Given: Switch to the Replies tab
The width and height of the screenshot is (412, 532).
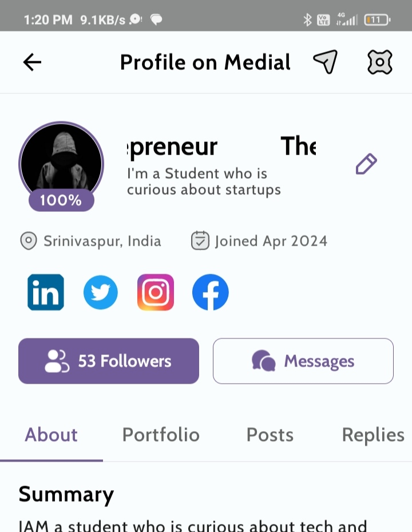Looking at the screenshot, I should coord(373,435).
